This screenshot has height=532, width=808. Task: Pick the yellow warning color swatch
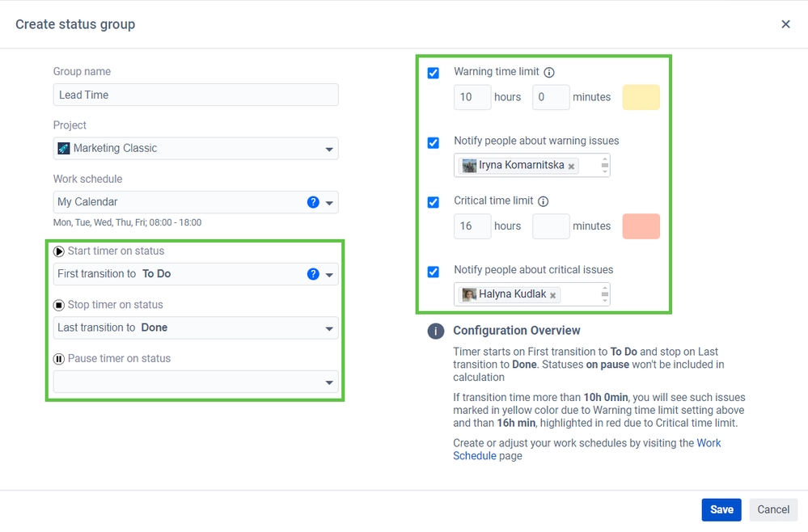point(641,97)
